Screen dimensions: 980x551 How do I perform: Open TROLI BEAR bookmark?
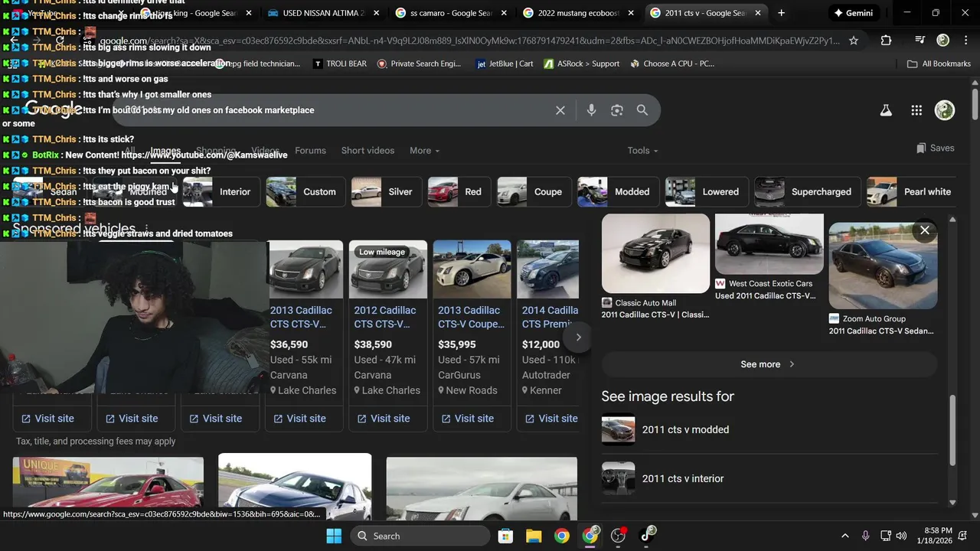[340, 64]
